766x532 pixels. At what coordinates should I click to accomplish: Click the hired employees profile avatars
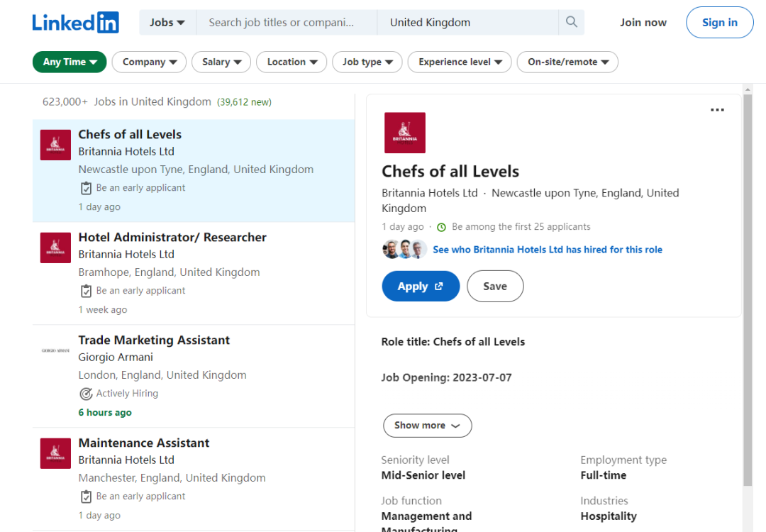404,249
